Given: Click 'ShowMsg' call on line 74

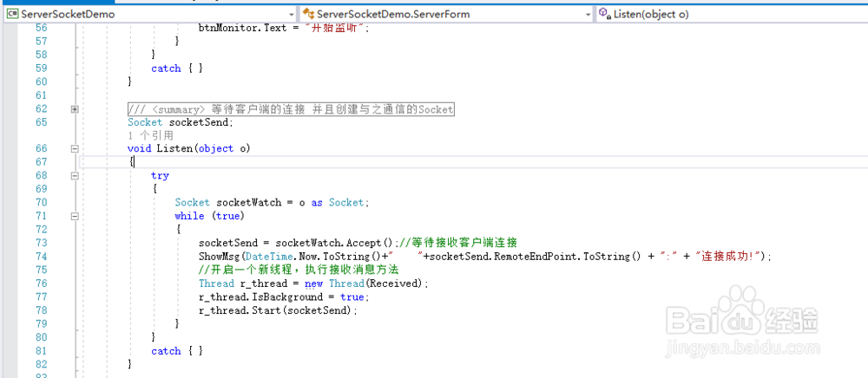Looking at the screenshot, I should coord(219,257).
